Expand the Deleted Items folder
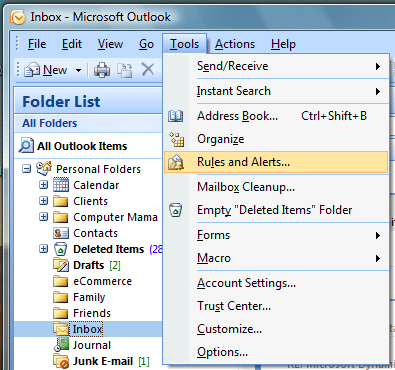This screenshot has height=370, width=395. (44, 249)
